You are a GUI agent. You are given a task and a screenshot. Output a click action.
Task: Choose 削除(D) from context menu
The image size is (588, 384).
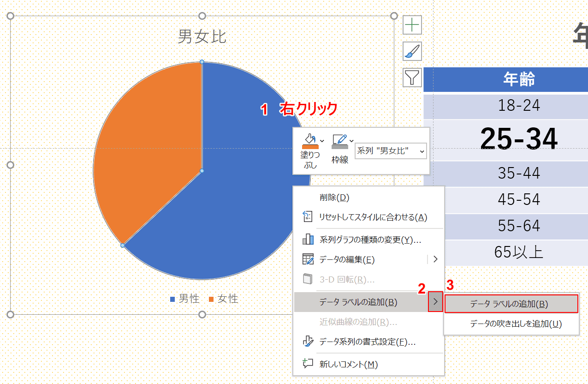(x=368, y=198)
